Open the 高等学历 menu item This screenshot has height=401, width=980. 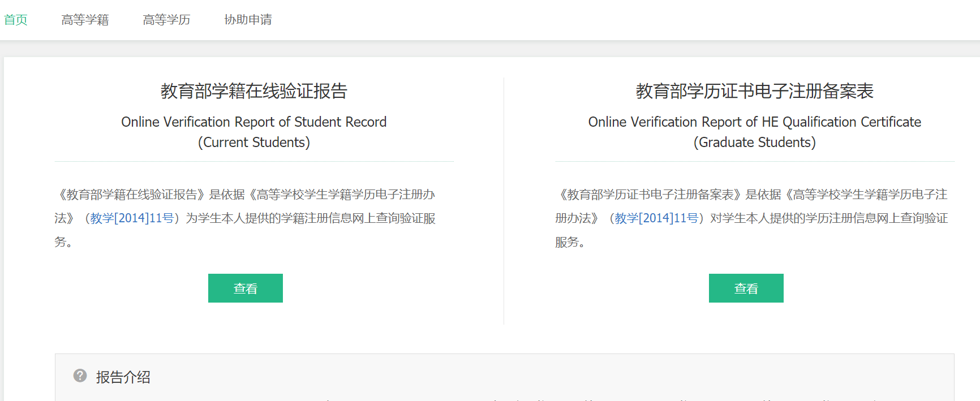[x=166, y=20]
